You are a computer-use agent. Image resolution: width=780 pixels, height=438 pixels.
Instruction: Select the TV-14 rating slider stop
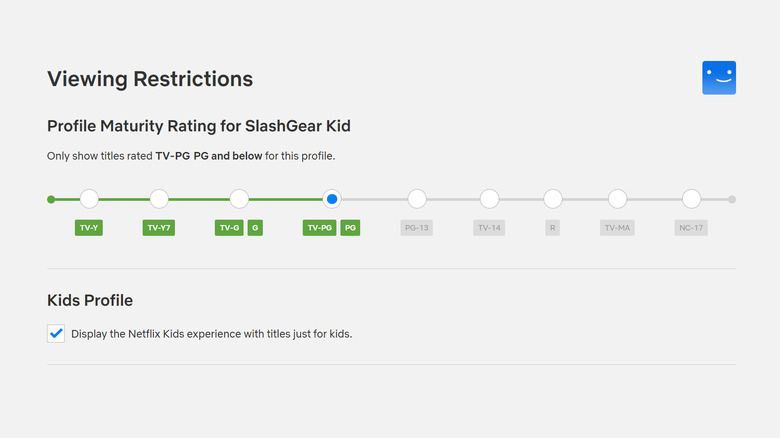coord(489,199)
